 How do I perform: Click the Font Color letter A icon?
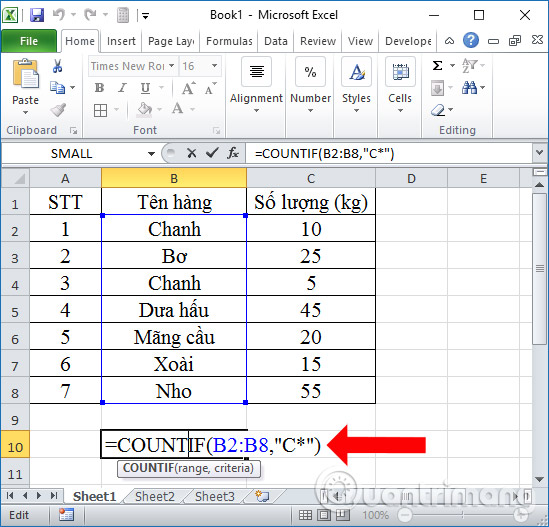(x=178, y=109)
